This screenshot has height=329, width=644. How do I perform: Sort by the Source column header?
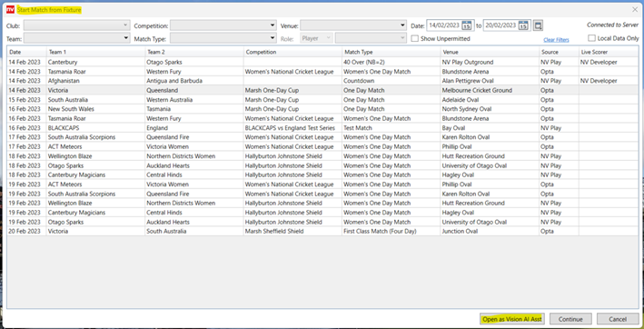(x=559, y=52)
